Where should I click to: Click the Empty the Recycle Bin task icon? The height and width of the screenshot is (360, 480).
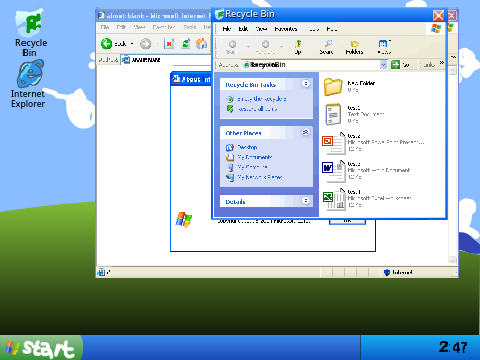(x=230, y=99)
